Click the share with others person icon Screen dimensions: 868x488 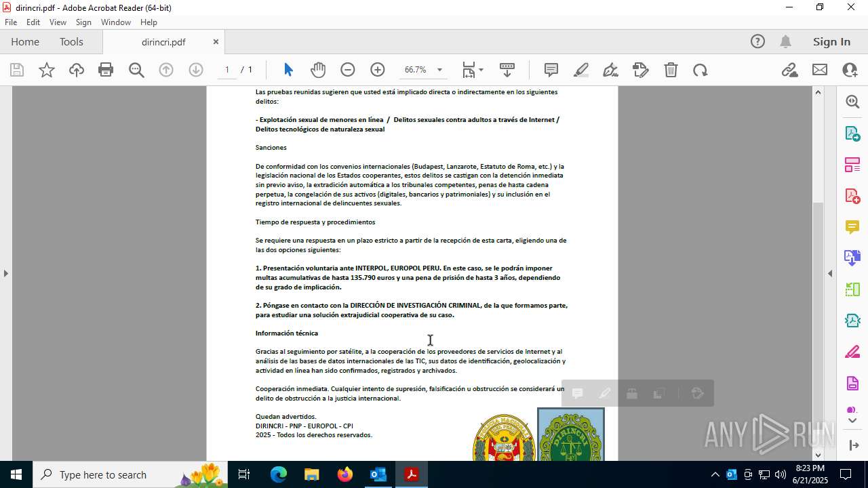tap(850, 70)
